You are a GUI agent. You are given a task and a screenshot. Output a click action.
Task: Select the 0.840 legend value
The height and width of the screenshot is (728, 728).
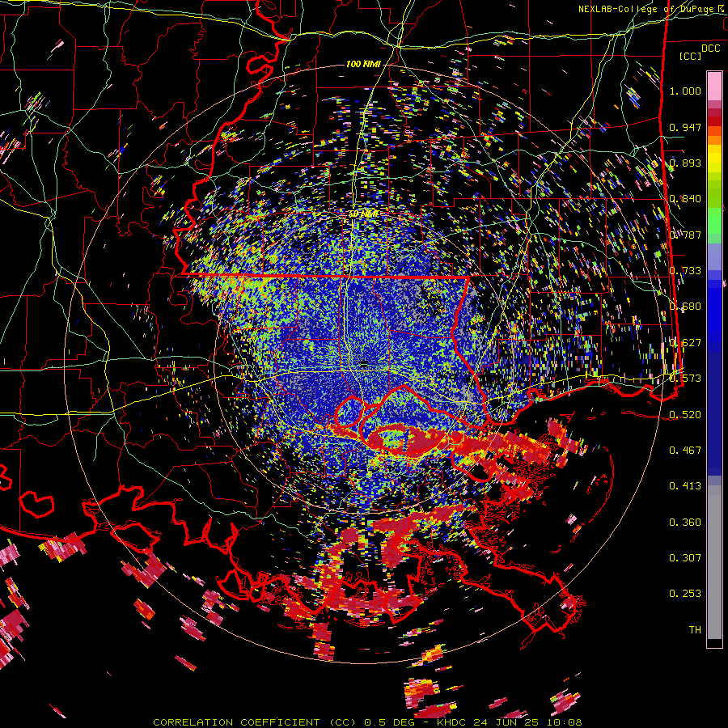(685, 199)
